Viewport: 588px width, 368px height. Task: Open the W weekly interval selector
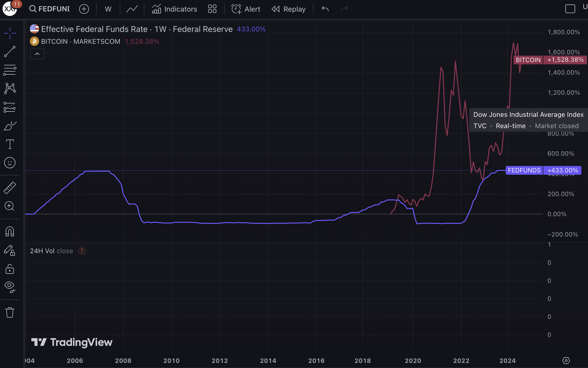[x=108, y=9]
